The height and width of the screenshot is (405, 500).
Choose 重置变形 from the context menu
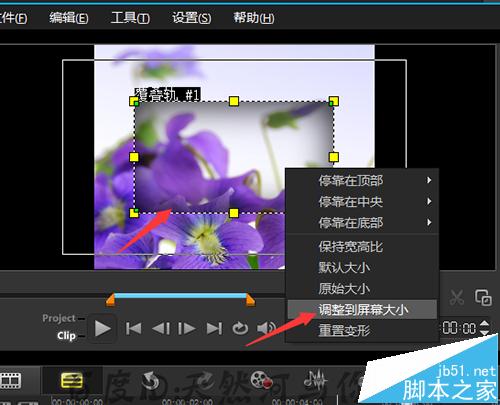362,331
